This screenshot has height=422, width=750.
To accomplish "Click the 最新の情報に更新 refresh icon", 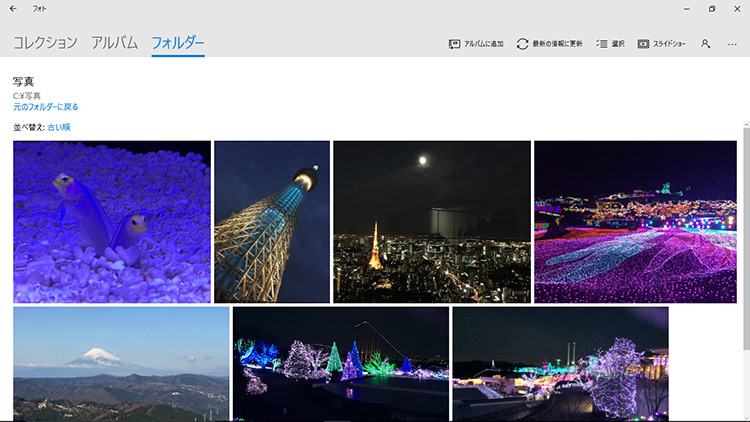I will (523, 44).
